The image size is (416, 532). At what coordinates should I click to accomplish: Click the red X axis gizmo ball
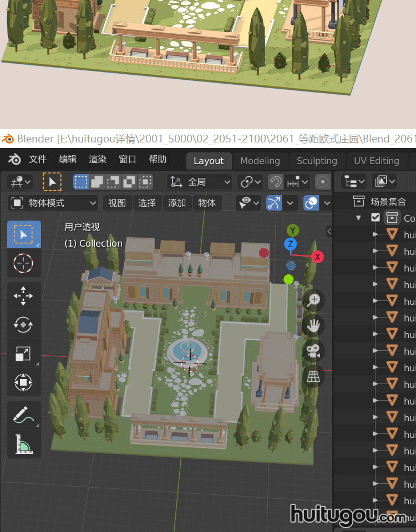(317, 257)
